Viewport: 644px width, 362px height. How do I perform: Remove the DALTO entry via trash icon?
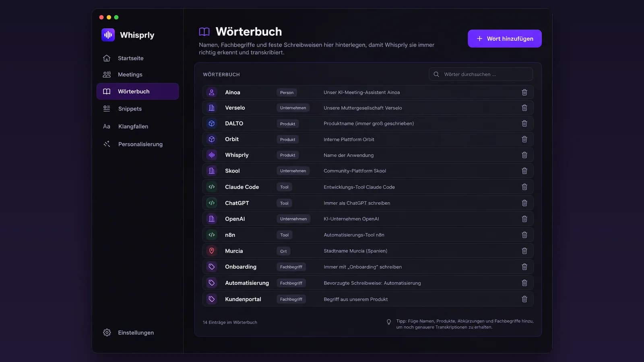(524, 123)
